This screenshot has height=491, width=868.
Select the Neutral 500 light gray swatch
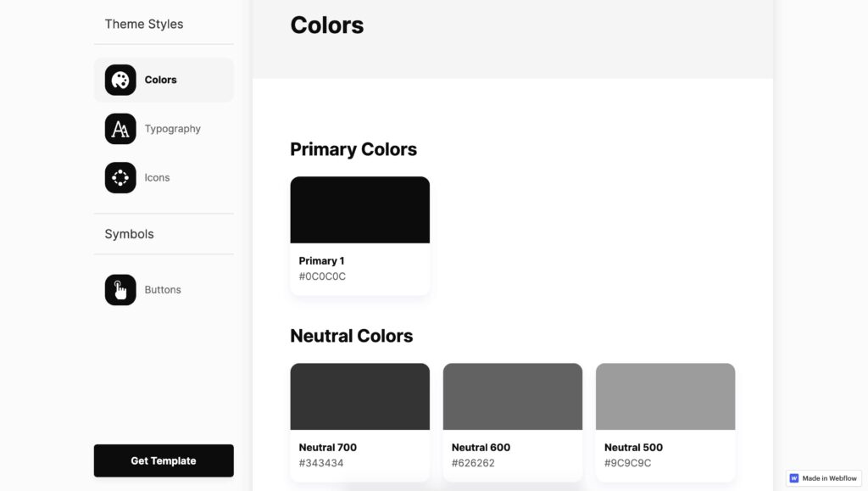pos(665,396)
